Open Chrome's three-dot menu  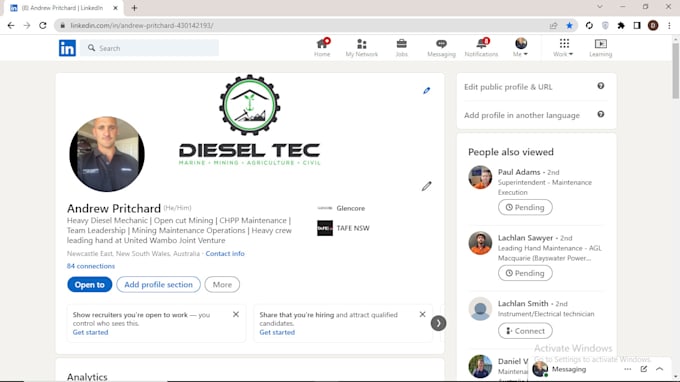tap(669, 26)
